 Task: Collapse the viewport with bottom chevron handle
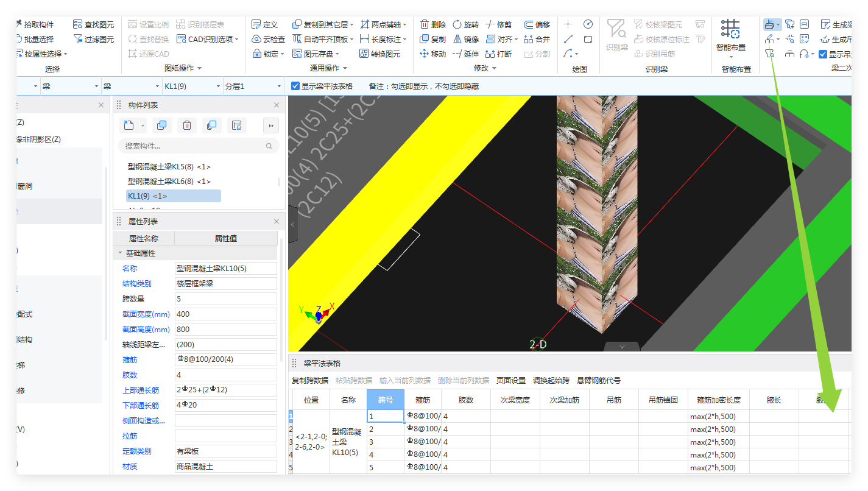[x=622, y=347]
